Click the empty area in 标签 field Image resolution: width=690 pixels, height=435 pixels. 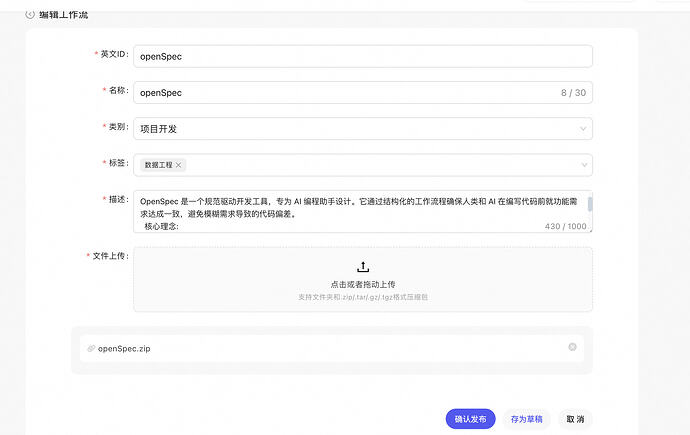(x=380, y=165)
